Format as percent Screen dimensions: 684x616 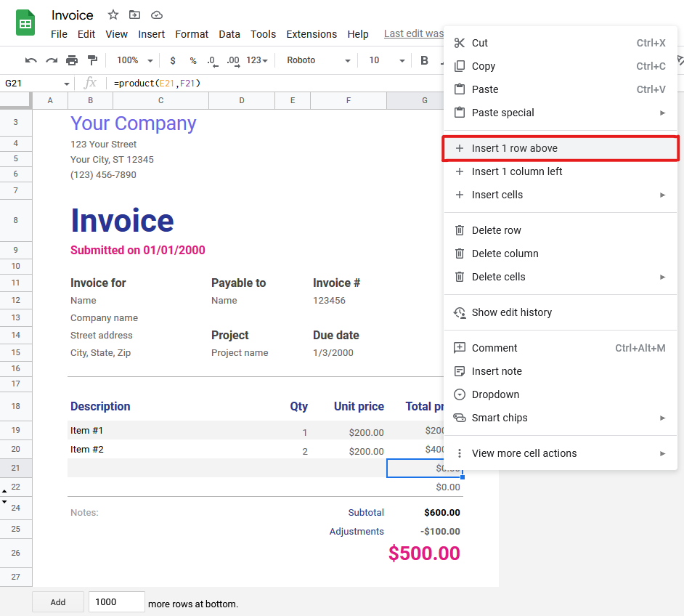click(193, 60)
